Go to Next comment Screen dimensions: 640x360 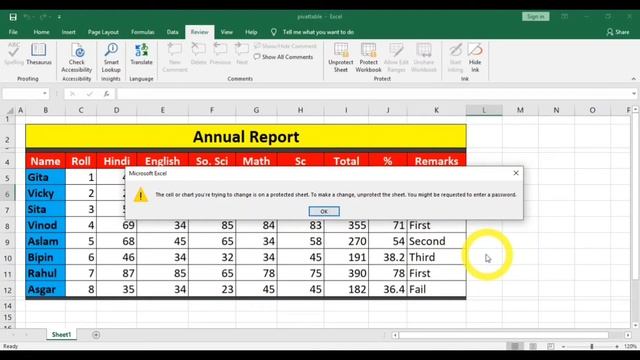pos(242,54)
